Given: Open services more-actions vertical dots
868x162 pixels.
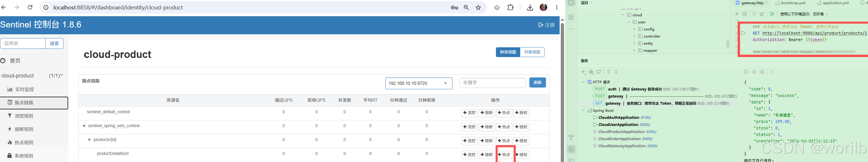Looking at the screenshot, I should point(772,72).
